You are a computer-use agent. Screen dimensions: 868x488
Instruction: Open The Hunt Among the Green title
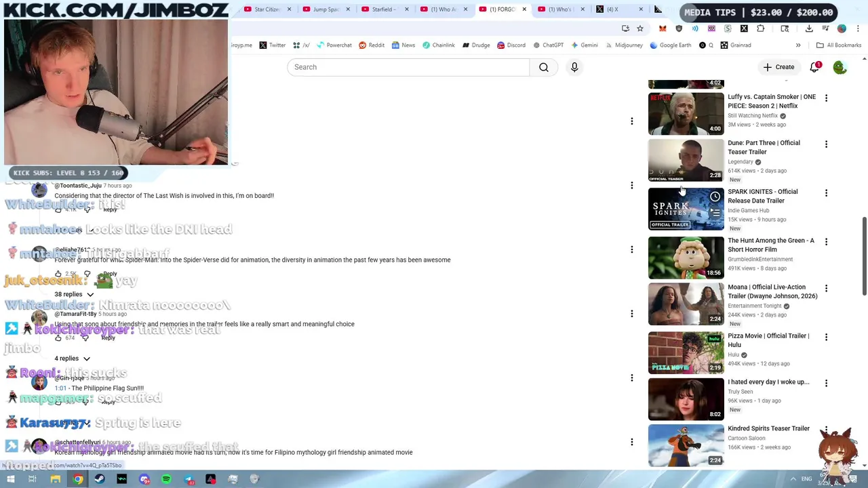pyautogui.click(x=771, y=245)
